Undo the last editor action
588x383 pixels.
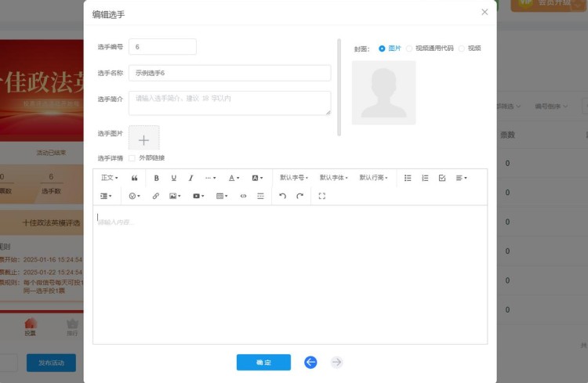(282, 196)
